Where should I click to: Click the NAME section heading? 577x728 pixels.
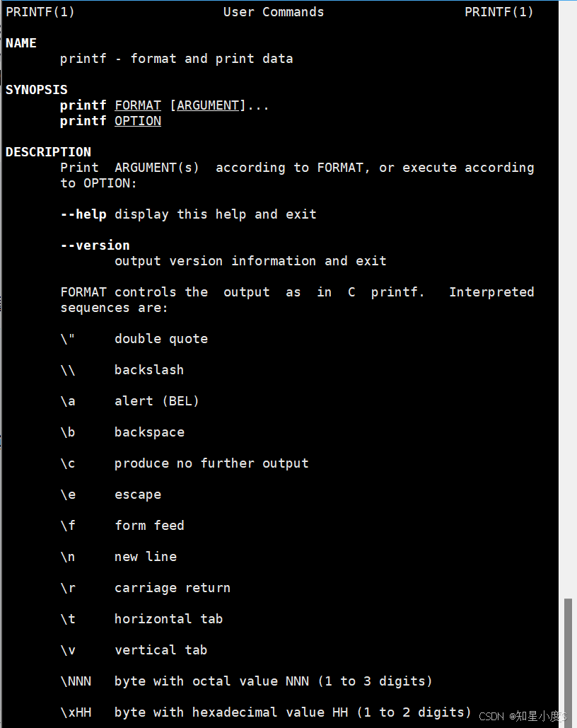(x=21, y=43)
